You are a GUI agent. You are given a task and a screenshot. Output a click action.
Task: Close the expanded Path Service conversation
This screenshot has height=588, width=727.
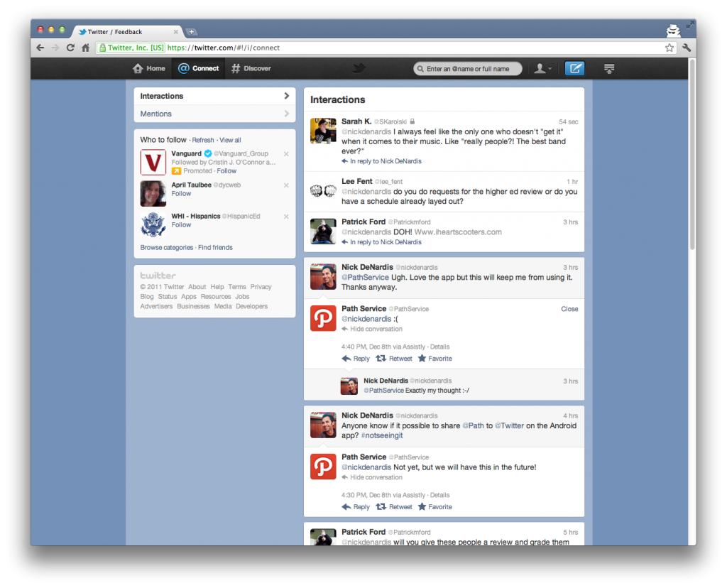click(x=569, y=310)
